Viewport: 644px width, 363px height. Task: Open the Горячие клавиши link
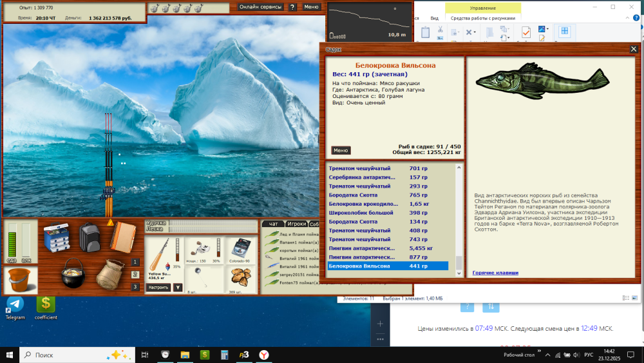click(x=495, y=273)
